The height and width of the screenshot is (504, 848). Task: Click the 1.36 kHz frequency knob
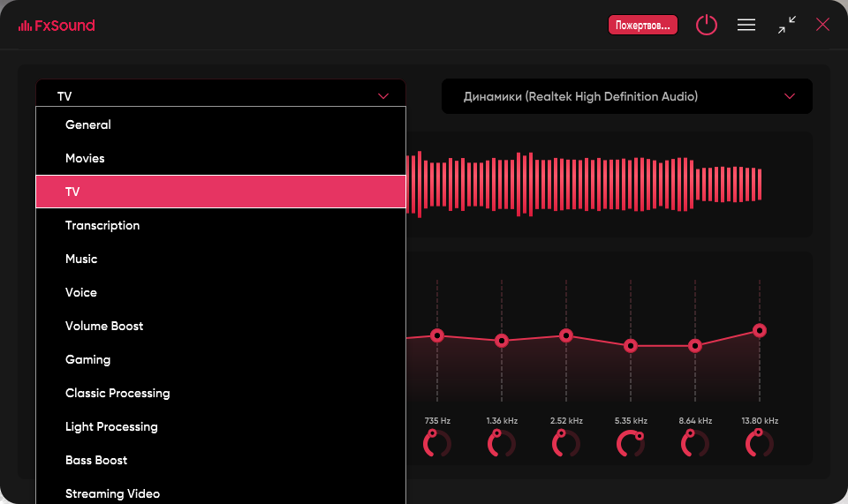pyautogui.click(x=502, y=443)
